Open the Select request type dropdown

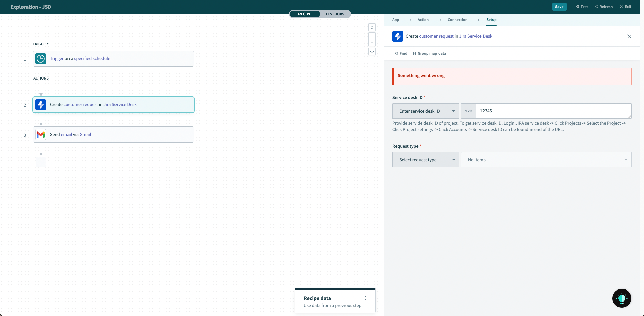(x=425, y=160)
